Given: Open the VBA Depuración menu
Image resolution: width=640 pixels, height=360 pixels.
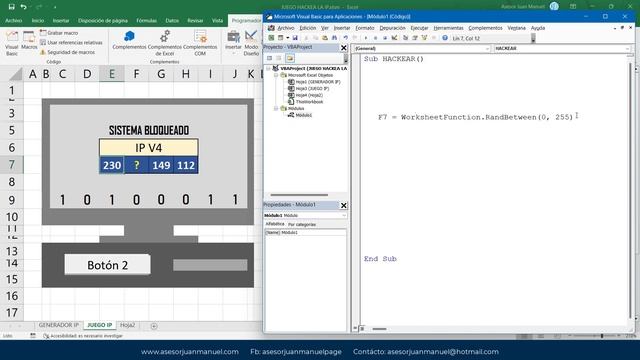Looking at the screenshot, I should (393, 28).
